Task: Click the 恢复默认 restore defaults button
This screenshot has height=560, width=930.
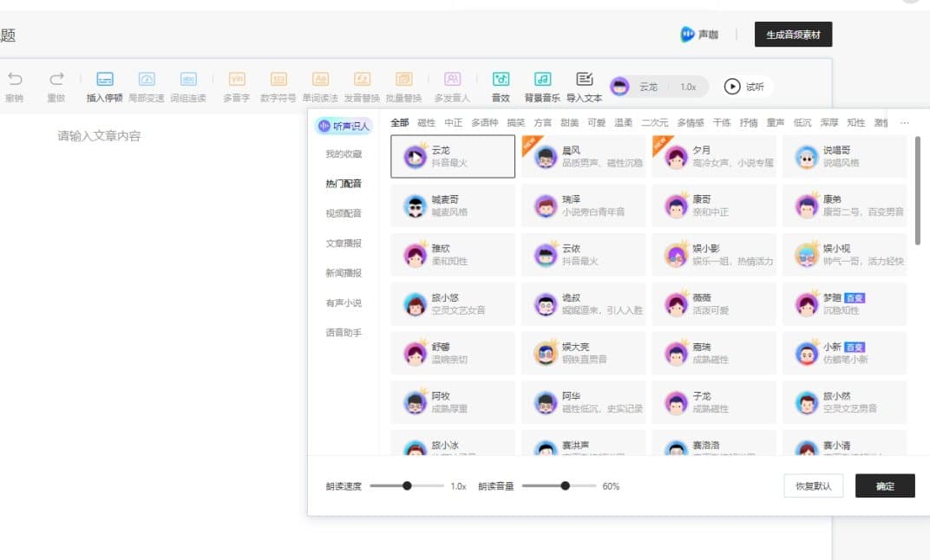Action: click(x=813, y=486)
